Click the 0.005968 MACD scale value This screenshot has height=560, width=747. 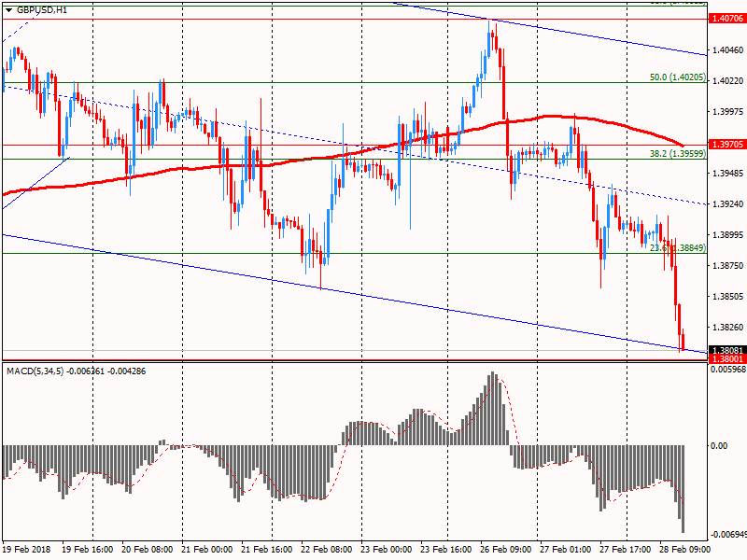coord(728,369)
